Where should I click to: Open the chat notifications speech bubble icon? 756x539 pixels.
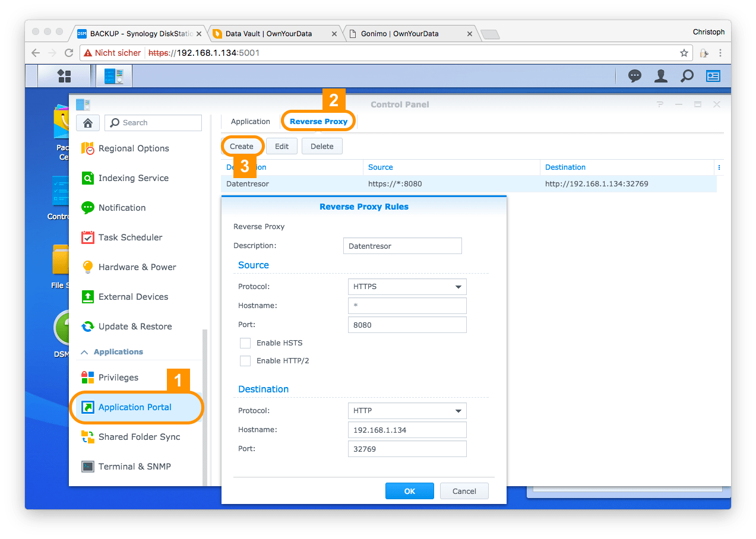[x=635, y=76]
